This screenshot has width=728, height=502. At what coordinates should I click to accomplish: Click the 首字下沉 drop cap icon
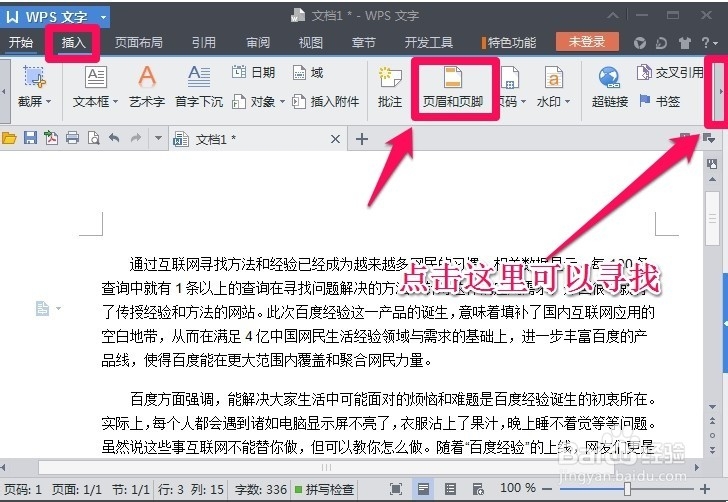point(199,77)
